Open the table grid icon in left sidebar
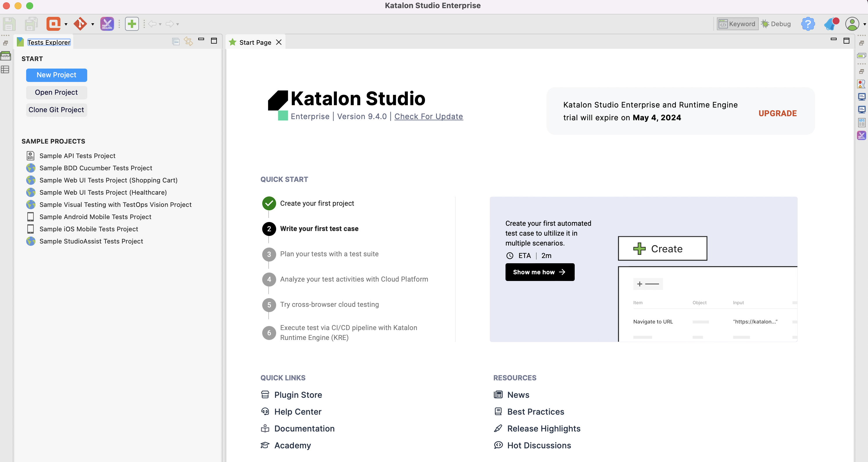The image size is (868, 462). click(x=5, y=70)
